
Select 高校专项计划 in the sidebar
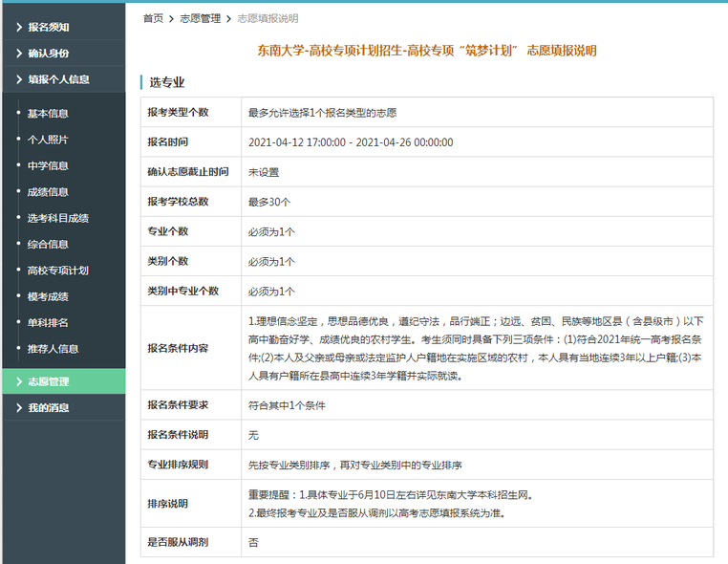(x=57, y=271)
